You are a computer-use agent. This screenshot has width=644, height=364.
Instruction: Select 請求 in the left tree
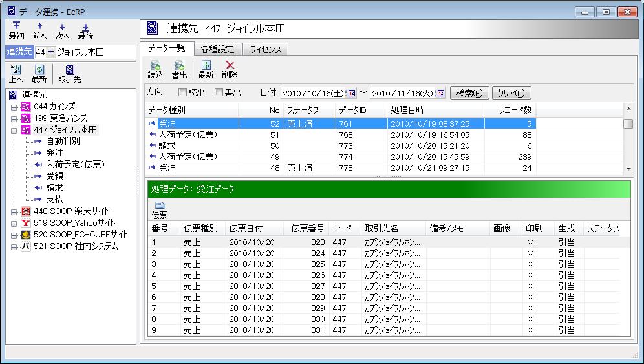coord(54,187)
